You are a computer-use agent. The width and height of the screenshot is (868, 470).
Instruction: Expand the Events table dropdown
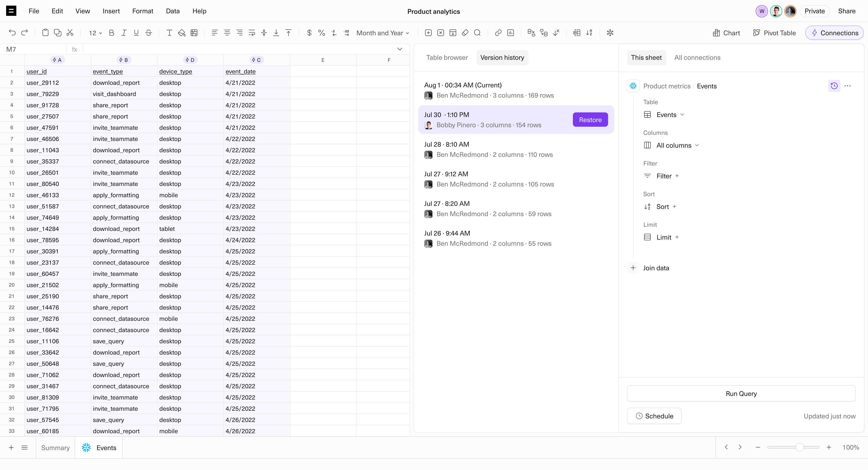670,115
